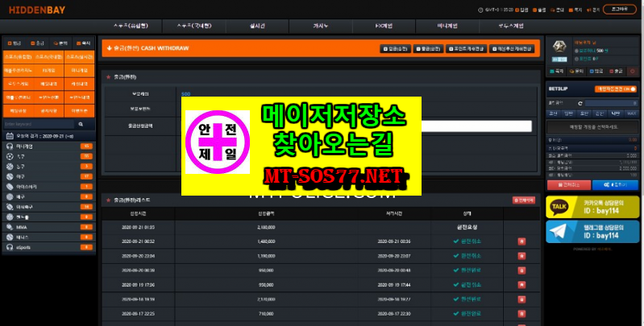Click the red delete-all button above the withdrawal list
The height and width of the screenshot is (326, 644).
tap(524, 200)
